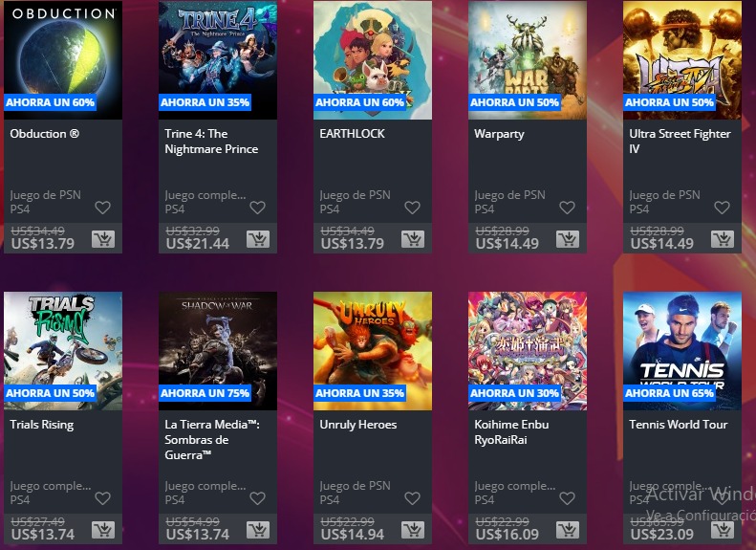Add Koihime Enbu RyoRaiRai to cart
The width and height of the screenshot is (756, 550).
(568, 530)
